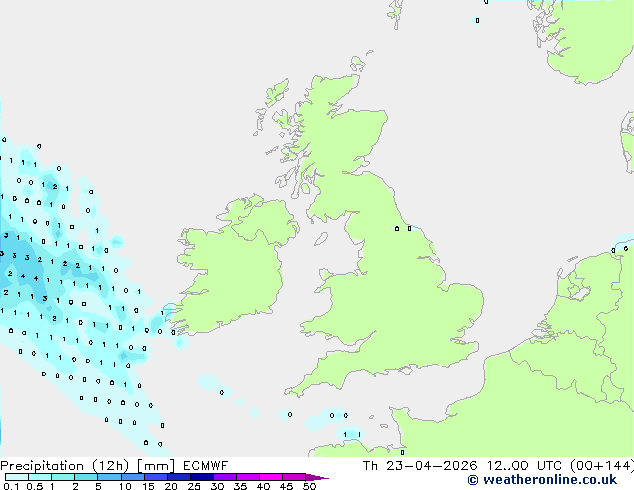Screen dimensions: 634x490
Task: Click the "25" legend scale label
Action: click(x=194, y=486)
